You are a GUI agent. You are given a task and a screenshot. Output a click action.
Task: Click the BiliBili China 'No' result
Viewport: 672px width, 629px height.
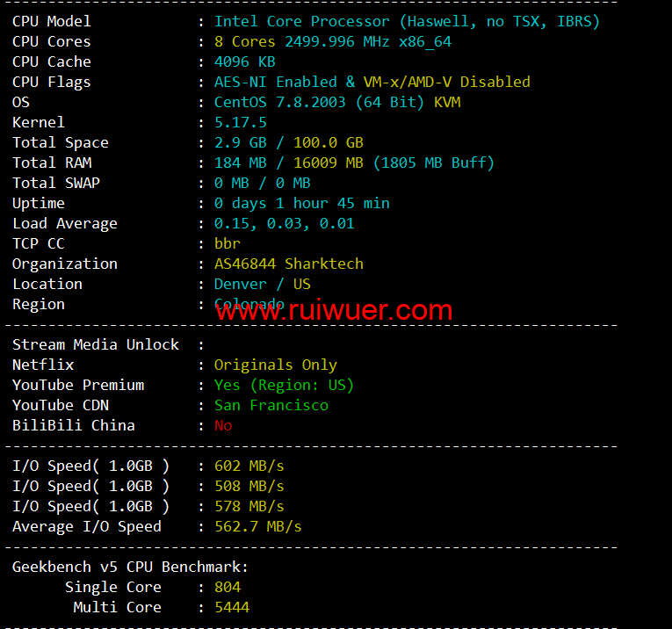(x=223, y=425)
